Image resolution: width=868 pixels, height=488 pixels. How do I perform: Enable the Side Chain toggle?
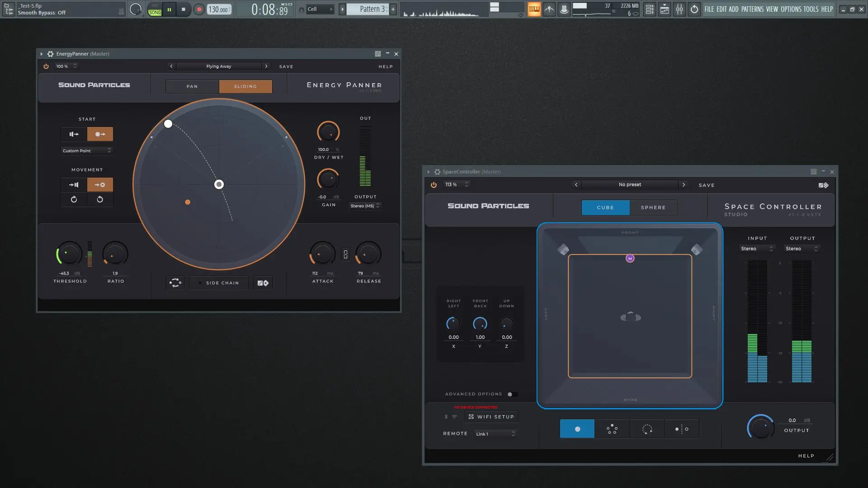[x=219, y=283]
